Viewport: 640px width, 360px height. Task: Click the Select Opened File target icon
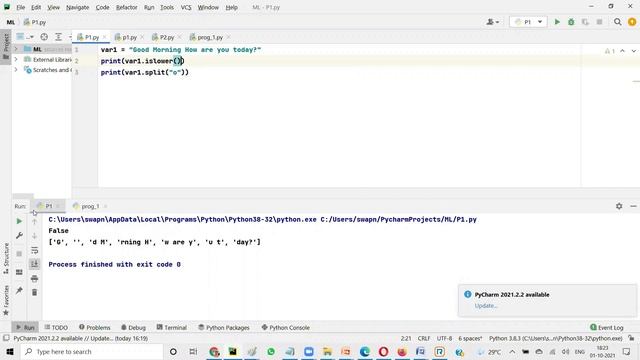44,37
